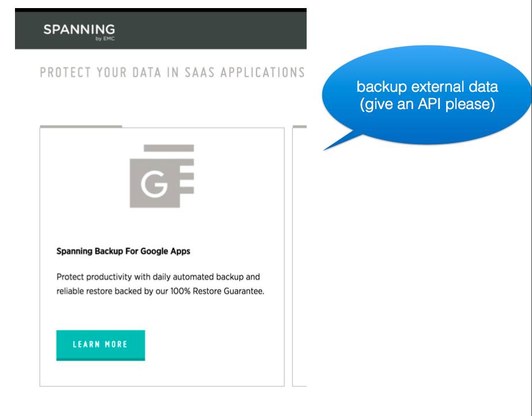Click the blue speech bubble callout
The image size is (532, 416).
[x=427, y=95]
